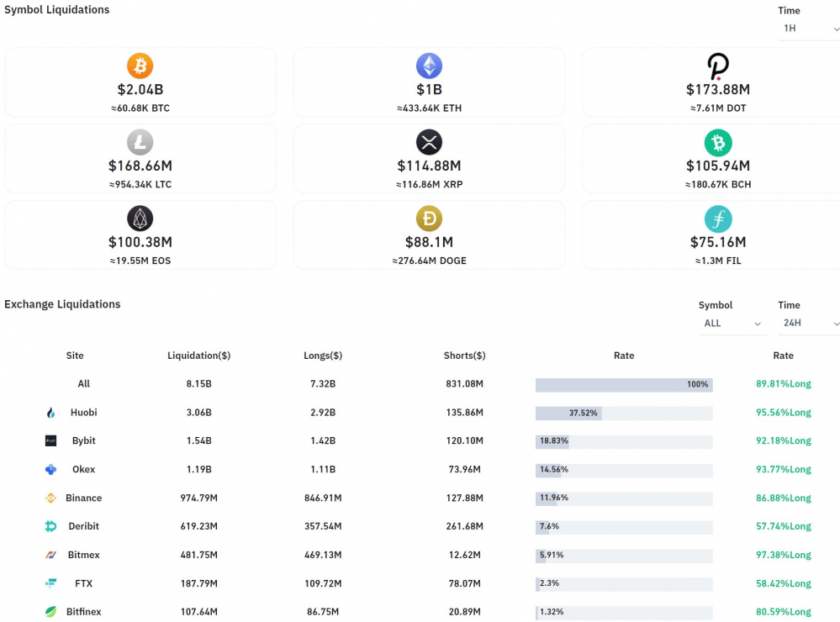
Task: Open the 24H time dropdown
Action: (x=807, y=324)
